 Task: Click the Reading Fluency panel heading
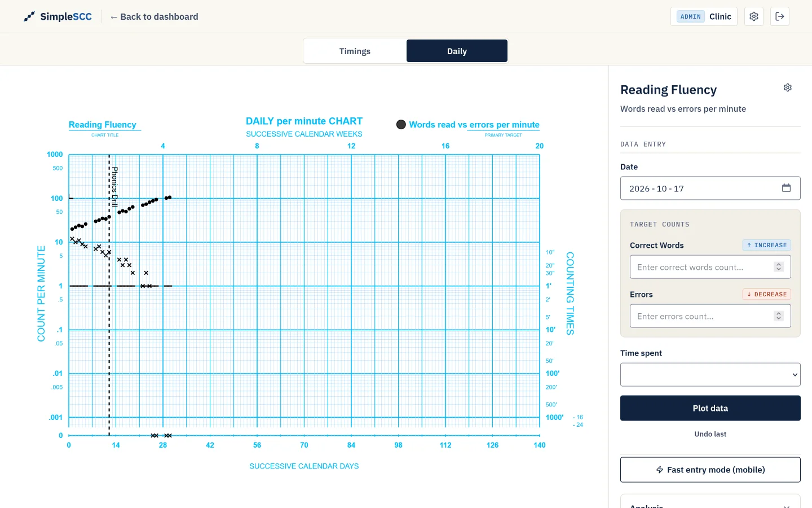tap(669, 90)
